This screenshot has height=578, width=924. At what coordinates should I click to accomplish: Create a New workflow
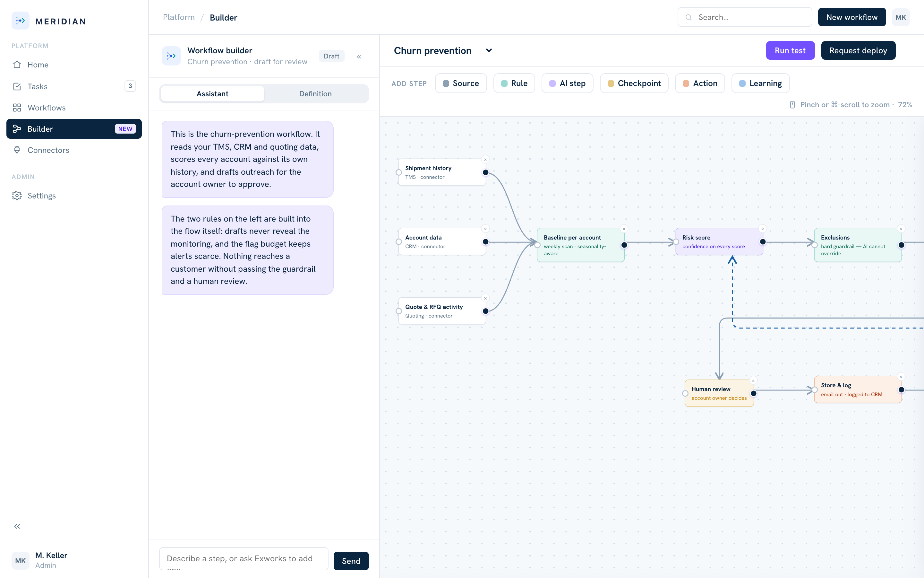click(x=851, y=17)
